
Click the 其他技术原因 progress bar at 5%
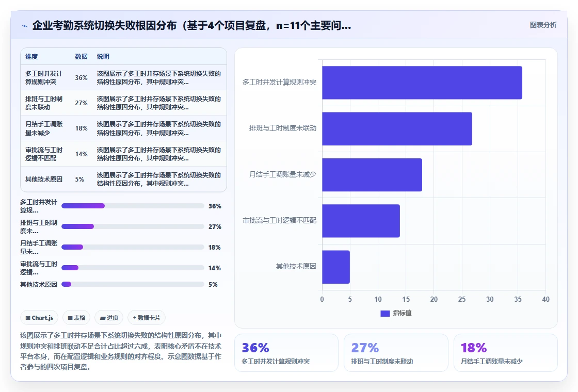coord(133,284)
